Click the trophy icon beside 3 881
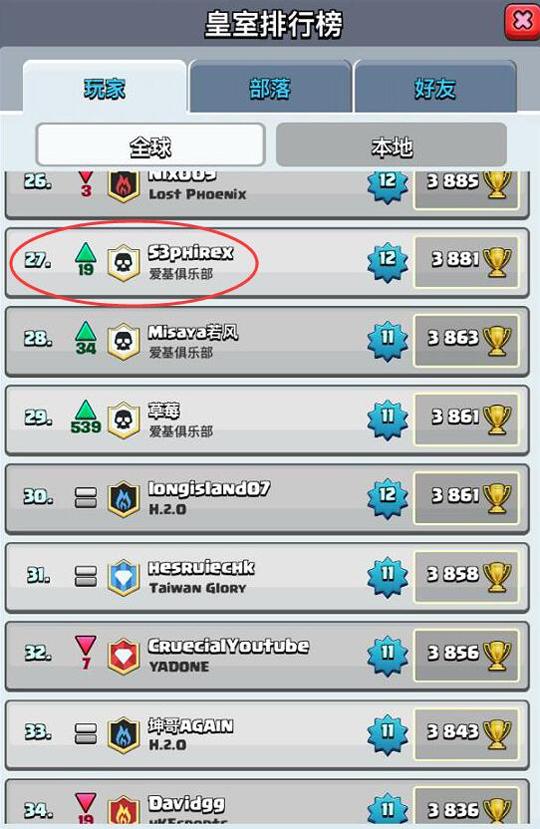540x829 pixels. tap(497, 262)
